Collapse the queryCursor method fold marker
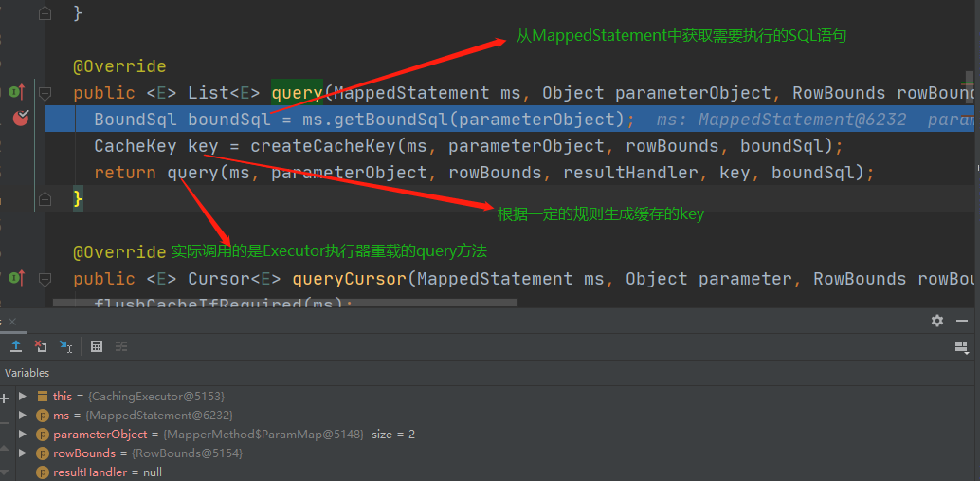Image resolution: width=980 pixels, height=481 pixels. coord(45,279)
